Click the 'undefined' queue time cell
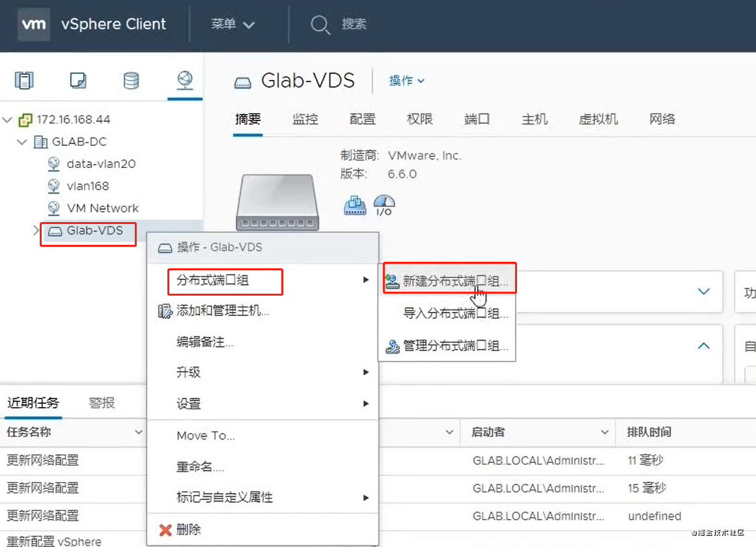Viewport: 756px width, 547px height. point(654,516)
